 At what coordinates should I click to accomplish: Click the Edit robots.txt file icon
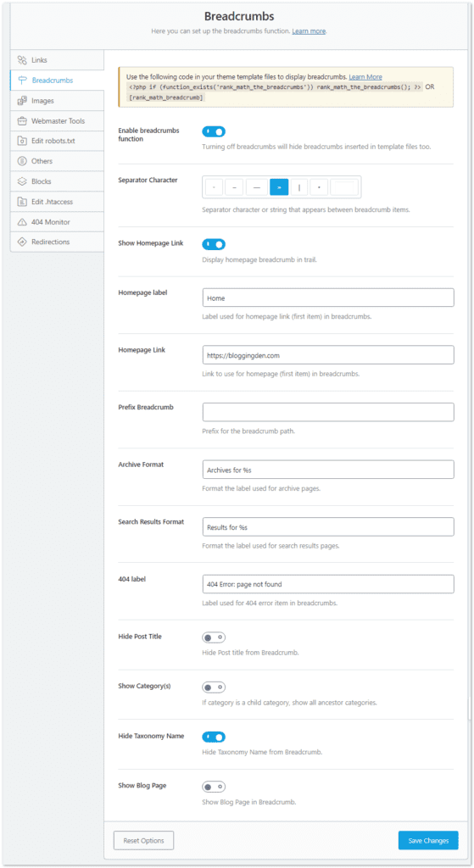tap(22, 142)
